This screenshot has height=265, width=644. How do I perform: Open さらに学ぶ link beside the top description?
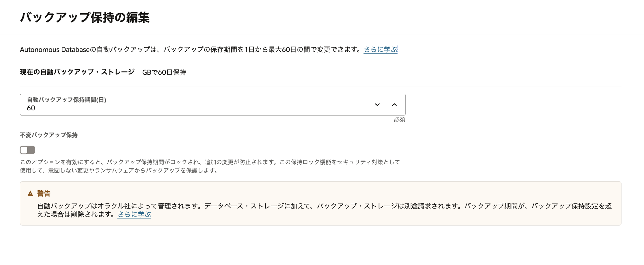point(380,49)
